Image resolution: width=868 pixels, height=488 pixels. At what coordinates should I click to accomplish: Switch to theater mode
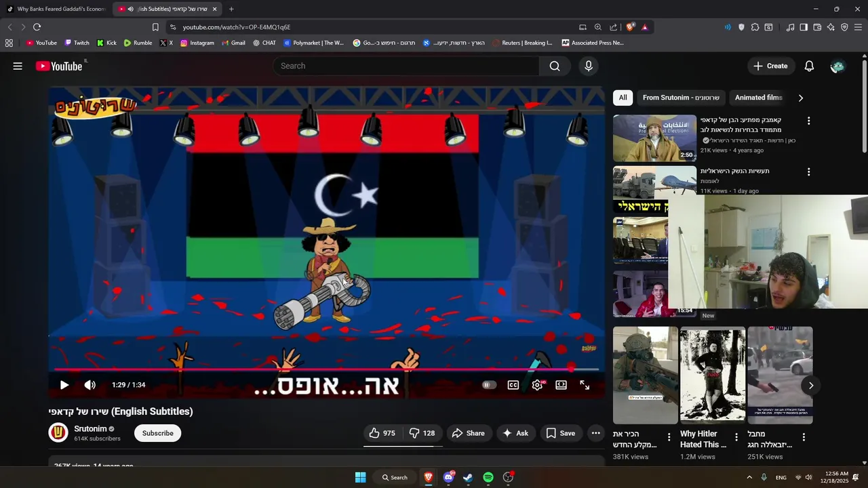coord(561,385)
